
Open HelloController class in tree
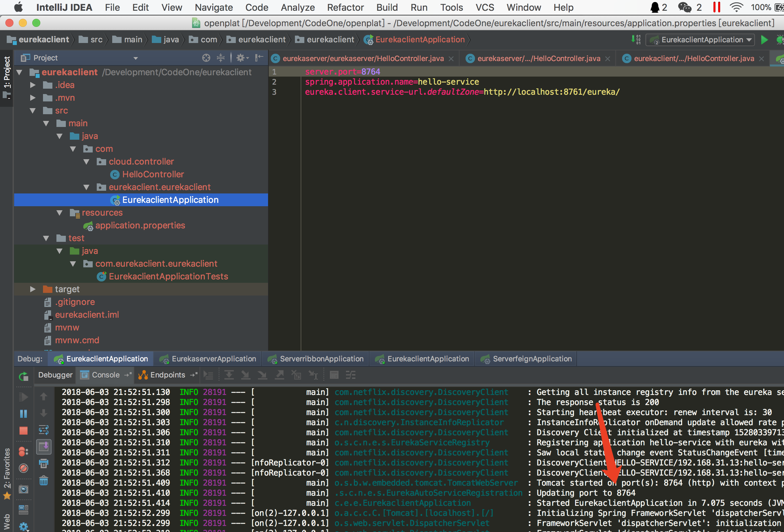click(153, 174)
